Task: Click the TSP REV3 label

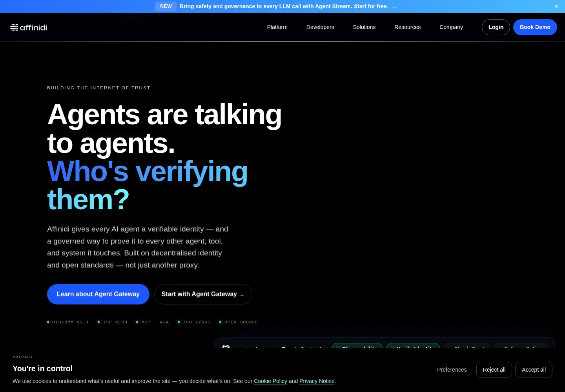Action: [113, 322]
